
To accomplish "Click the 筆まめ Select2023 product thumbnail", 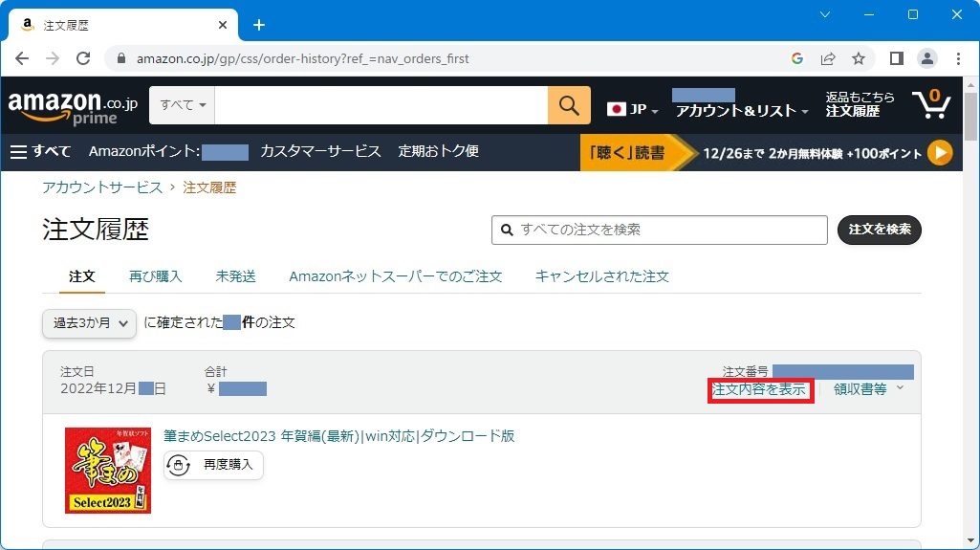I will point(108,471).
